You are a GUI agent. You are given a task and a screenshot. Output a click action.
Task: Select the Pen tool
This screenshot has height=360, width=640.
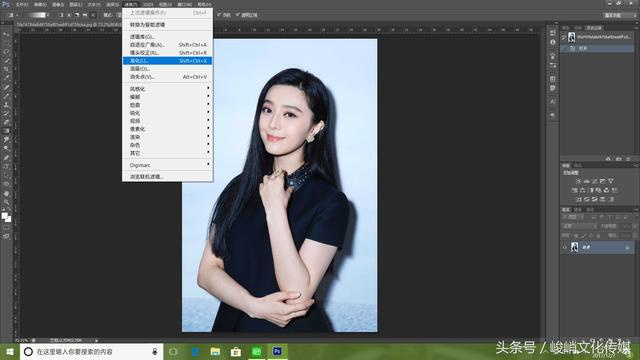pos(6,157)
